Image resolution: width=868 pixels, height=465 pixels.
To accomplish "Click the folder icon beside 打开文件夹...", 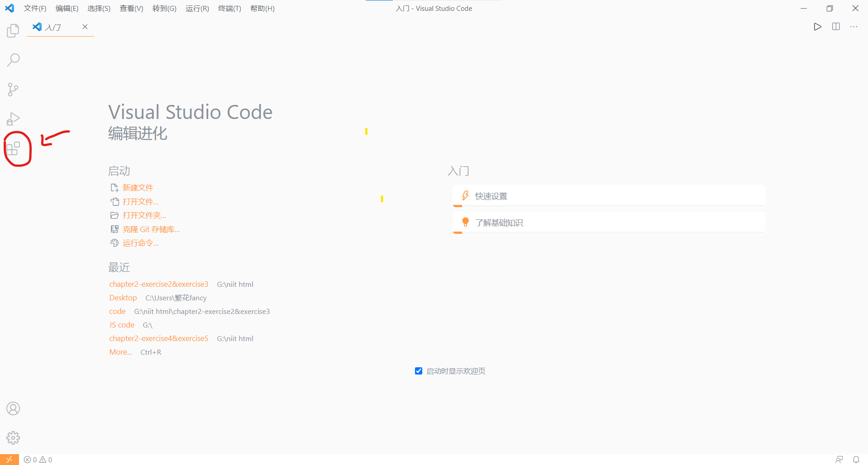I will [114, 215].
